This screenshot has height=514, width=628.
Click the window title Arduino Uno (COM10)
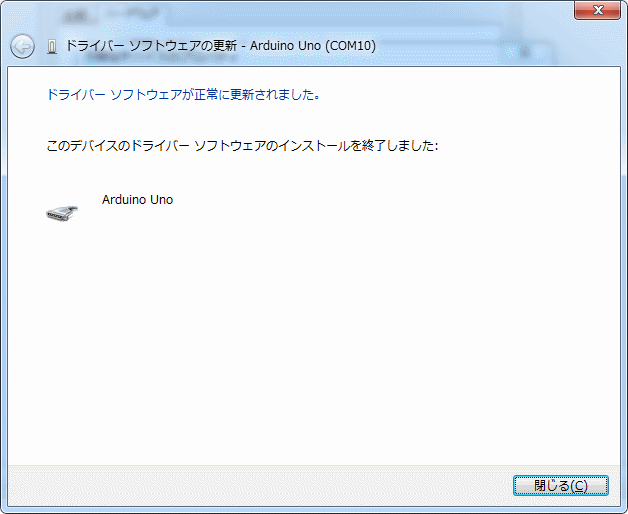coord(313,46)
